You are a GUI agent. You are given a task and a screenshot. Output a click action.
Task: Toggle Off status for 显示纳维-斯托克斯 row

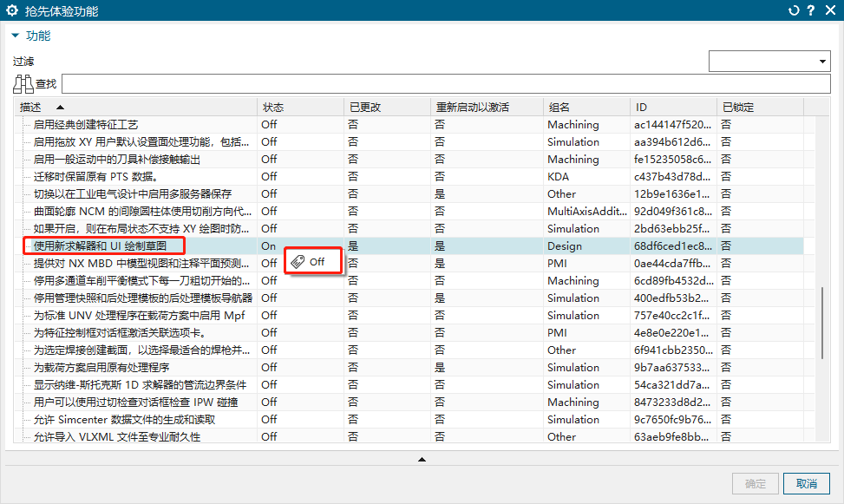tap(269, 384)
